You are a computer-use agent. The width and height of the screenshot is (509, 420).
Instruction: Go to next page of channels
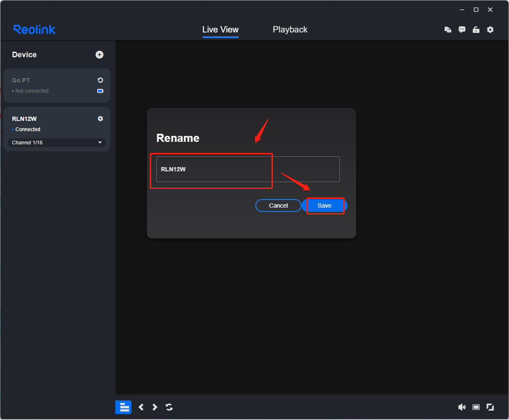(155, 407)
